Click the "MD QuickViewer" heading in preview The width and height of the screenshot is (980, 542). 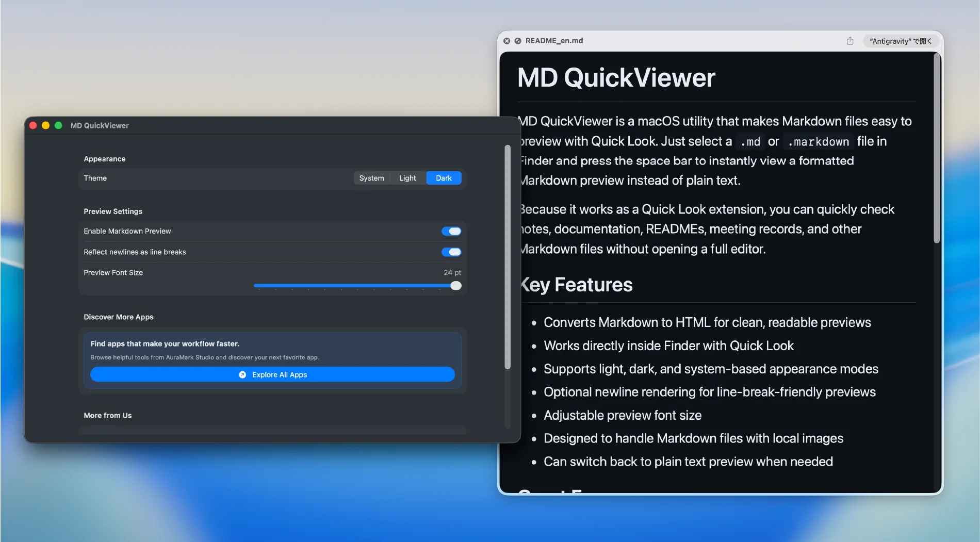pyautogui.click(x=616, y=78)
